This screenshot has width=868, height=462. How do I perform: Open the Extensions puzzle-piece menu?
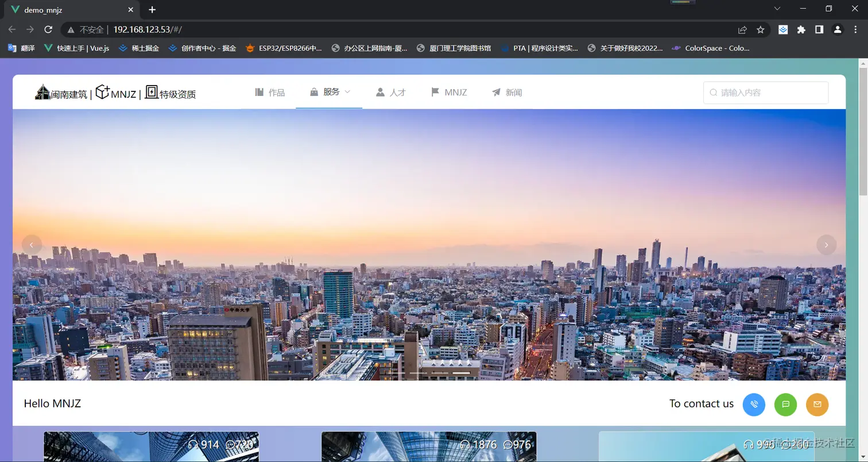[801, 29]
